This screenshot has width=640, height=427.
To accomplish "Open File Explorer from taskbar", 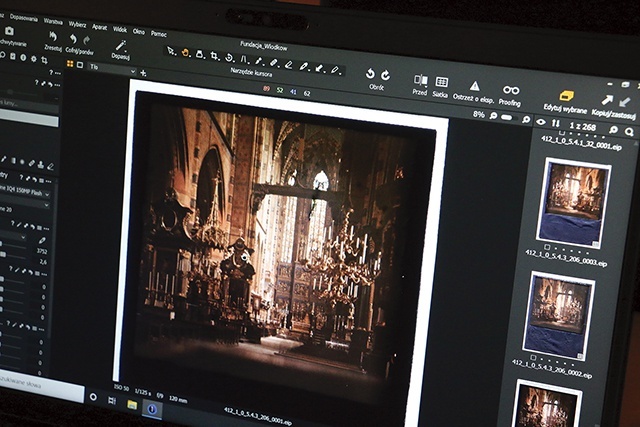I will tap(132, 405).
